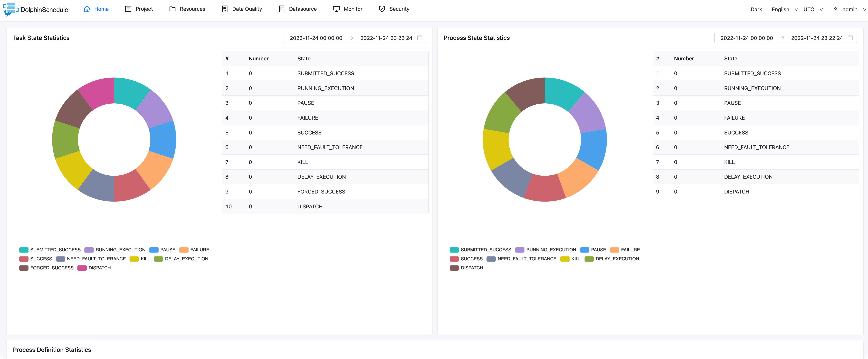The height and width of the screenshot is (359, 868).
Task: Click the Data Quality icon
Action: coord(225,9)
